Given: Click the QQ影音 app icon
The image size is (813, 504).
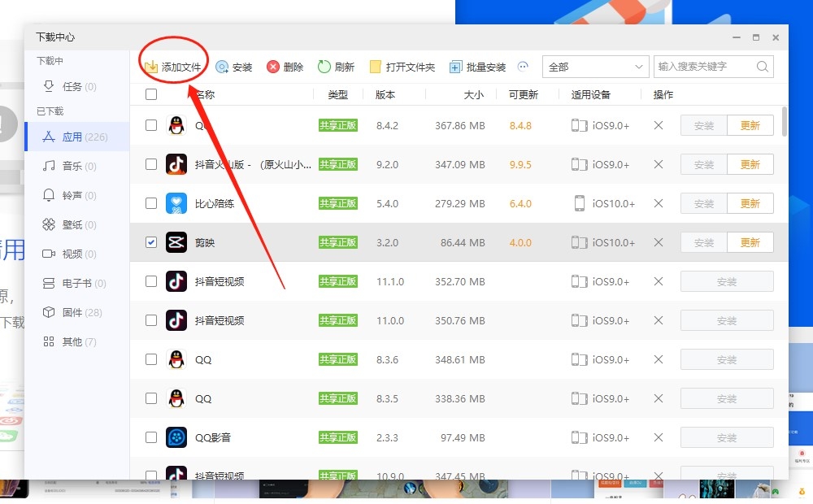Looking at the screenshot, I should [x=176, y=437].
